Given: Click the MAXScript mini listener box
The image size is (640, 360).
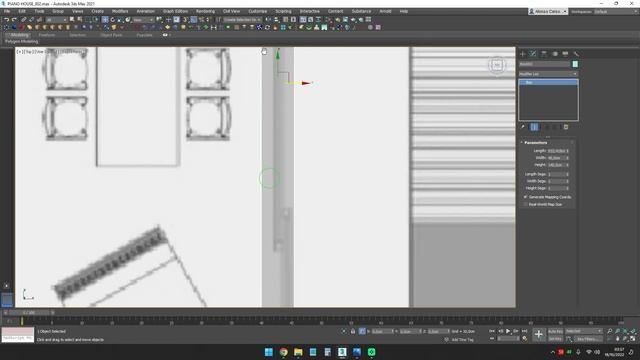Looking at the screenshot, I should [x=18, y=335].
